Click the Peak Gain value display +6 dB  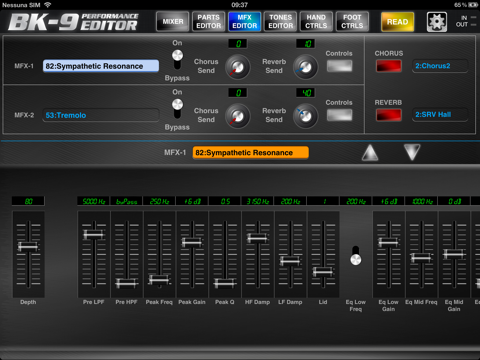click(x=192, y=201)
